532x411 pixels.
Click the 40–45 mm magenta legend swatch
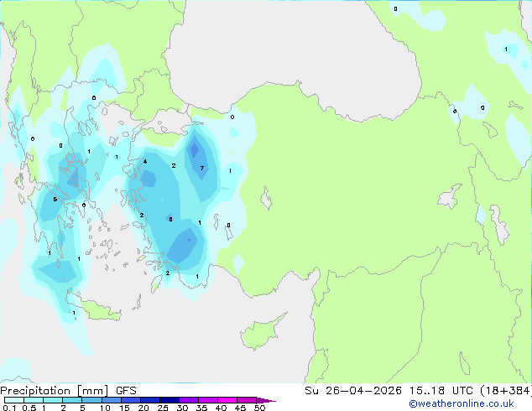coord(227,400)
